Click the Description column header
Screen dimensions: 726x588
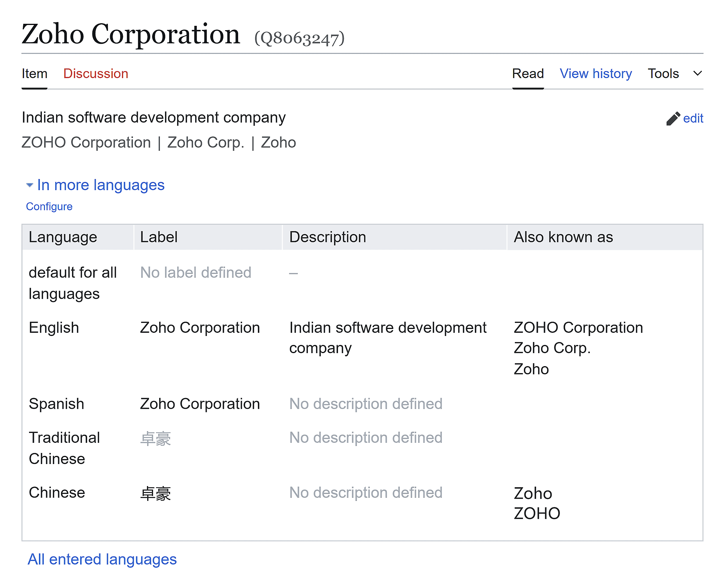(328, 237)
